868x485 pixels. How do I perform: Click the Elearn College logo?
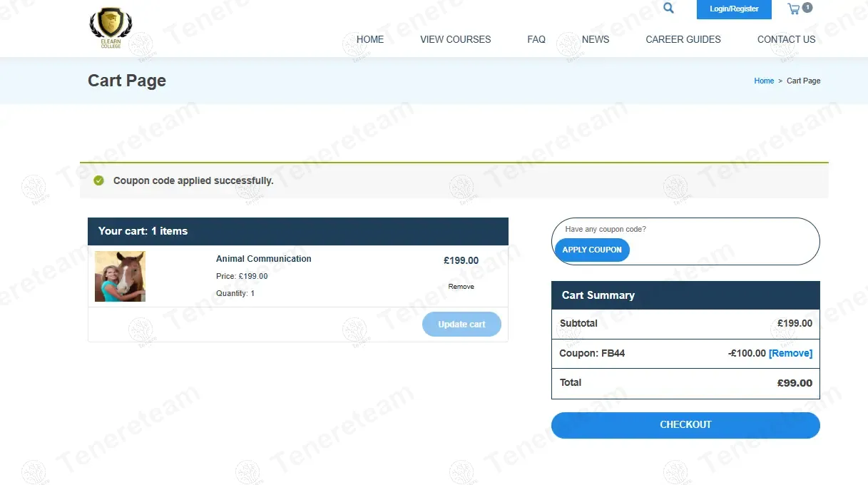coord(111,28)
